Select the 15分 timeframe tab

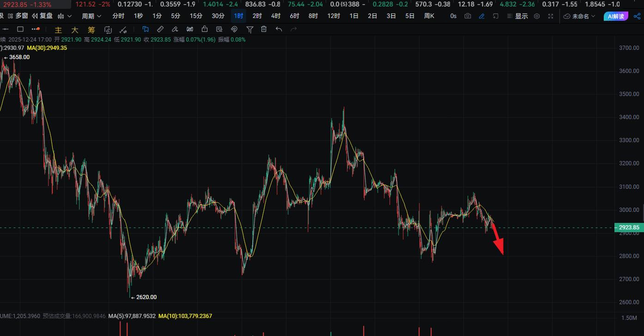196,16
